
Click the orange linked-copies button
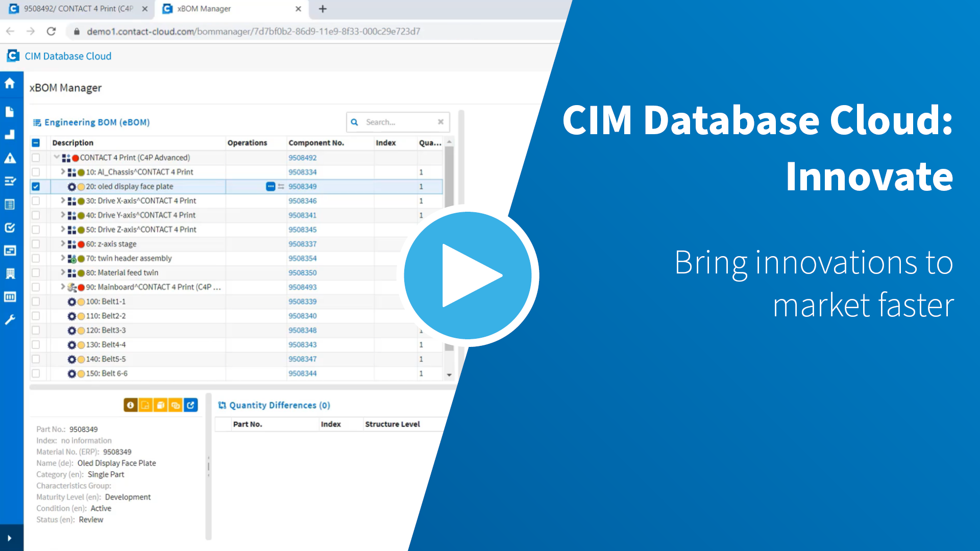point(176,405)
